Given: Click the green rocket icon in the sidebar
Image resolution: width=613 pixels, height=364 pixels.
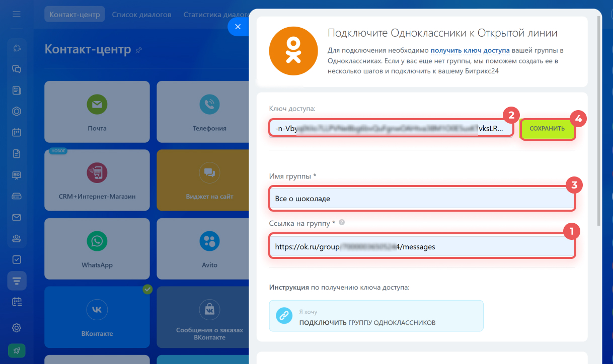Looking at the screenshot, I should (17, 350).
